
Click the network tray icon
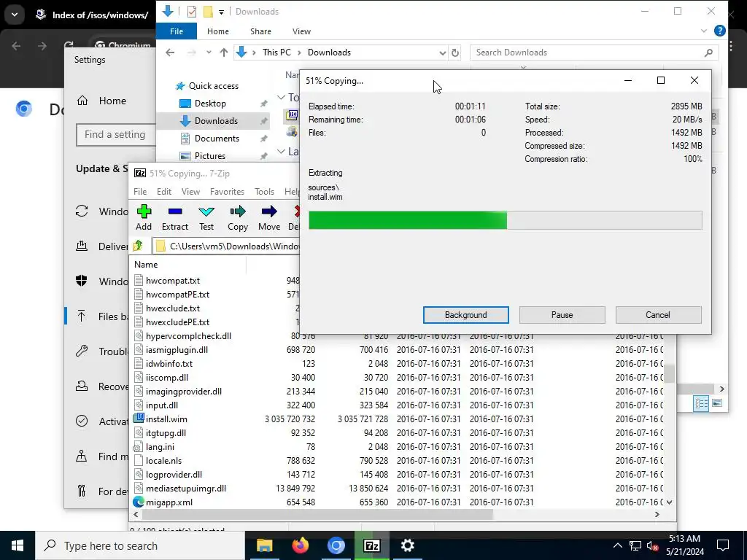pyautogui.click(x=635, y=545)
